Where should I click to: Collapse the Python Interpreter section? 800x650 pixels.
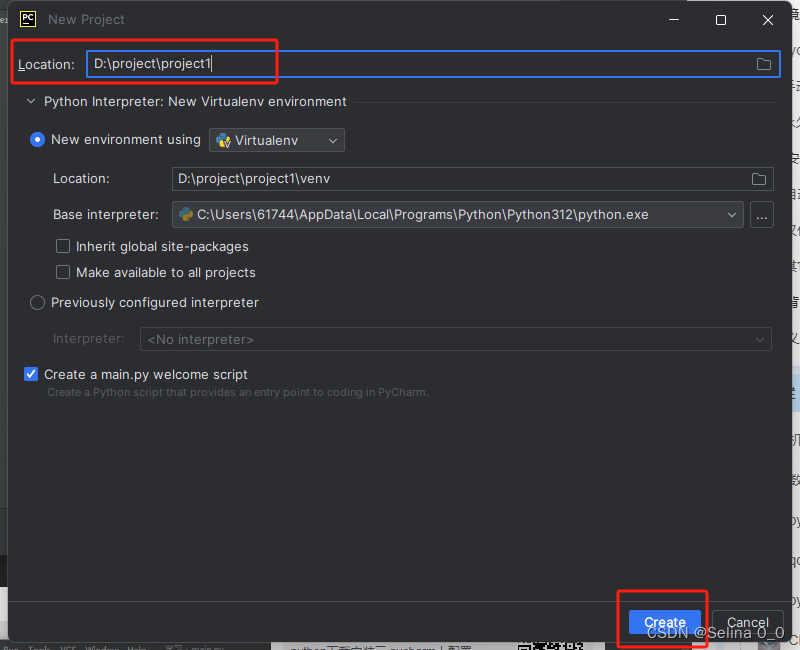coord(30,101)
